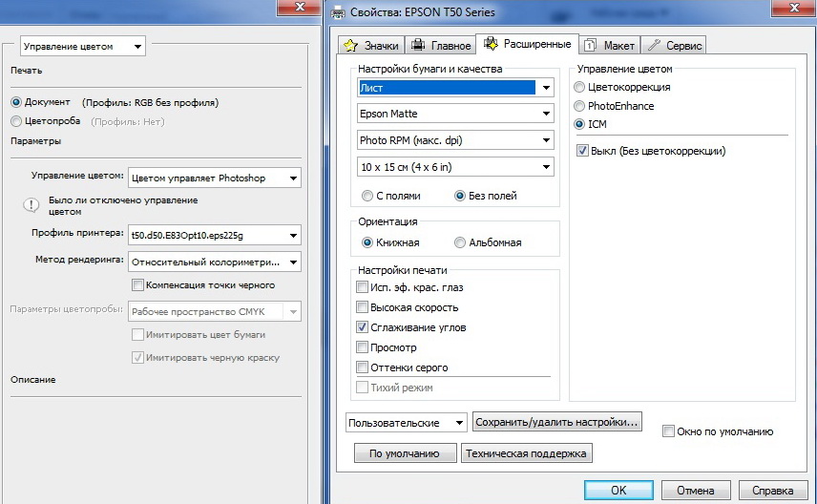The image size is (817, 504).
Task: Choose the Без полей option
Action: point(460,196)
